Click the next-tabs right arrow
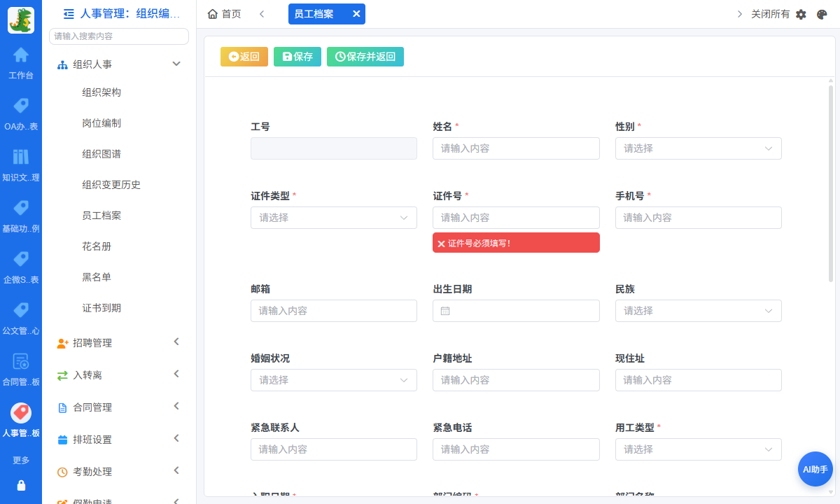 (740, 14)
